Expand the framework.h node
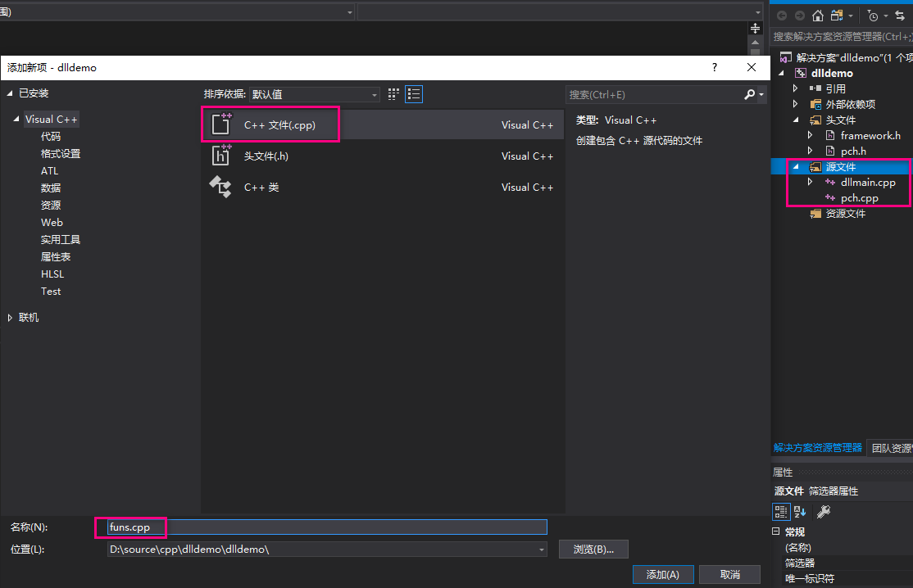The width and height of the screenshot is (913, 588). coord(810,135)
